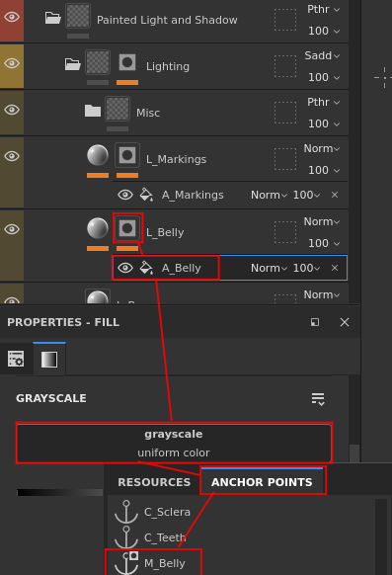
Task: Open L_Markings Norm blend mode dropdown
Action: pyautogui.click(x=322, y=148)
